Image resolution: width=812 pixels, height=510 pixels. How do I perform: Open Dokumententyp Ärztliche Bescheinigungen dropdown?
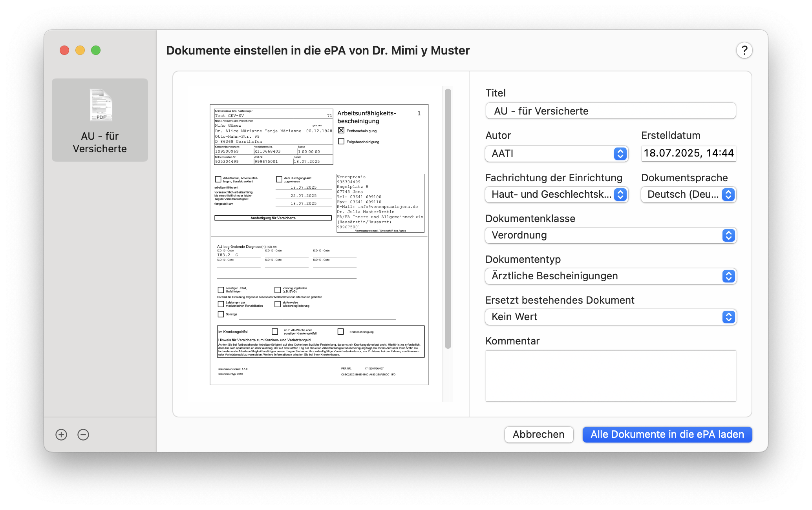pyautogui.click(x=611, y=276)
